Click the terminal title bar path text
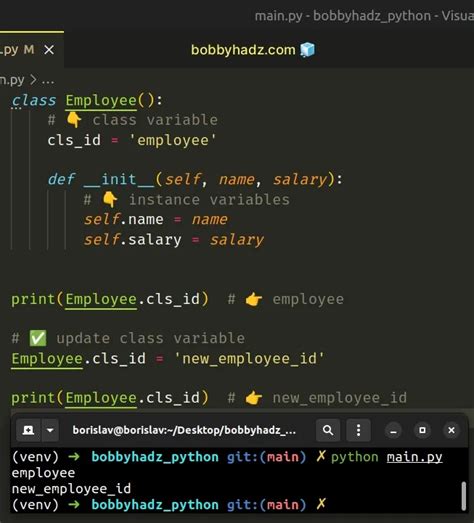The width and height of the screenshot is (474, 523). tap(184, 430)
